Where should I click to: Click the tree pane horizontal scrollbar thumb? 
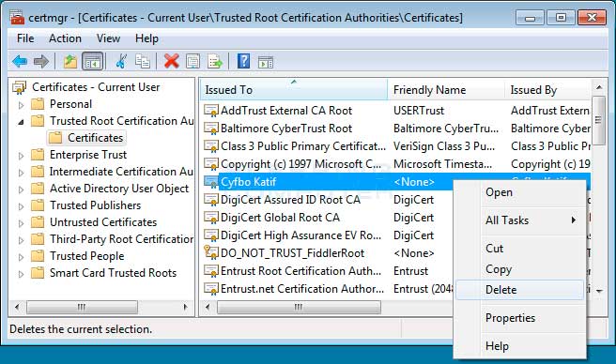[82, 307]
